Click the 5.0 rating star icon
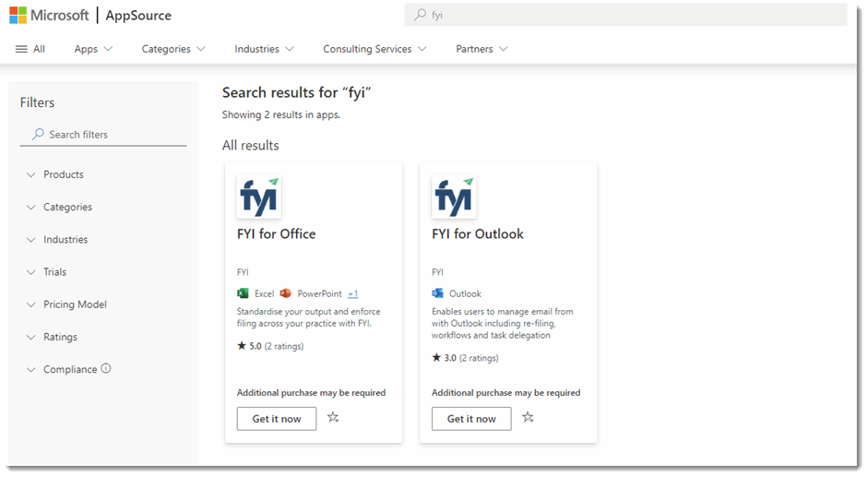This screenshot has width=868, height=477. [x=242, y=346]
